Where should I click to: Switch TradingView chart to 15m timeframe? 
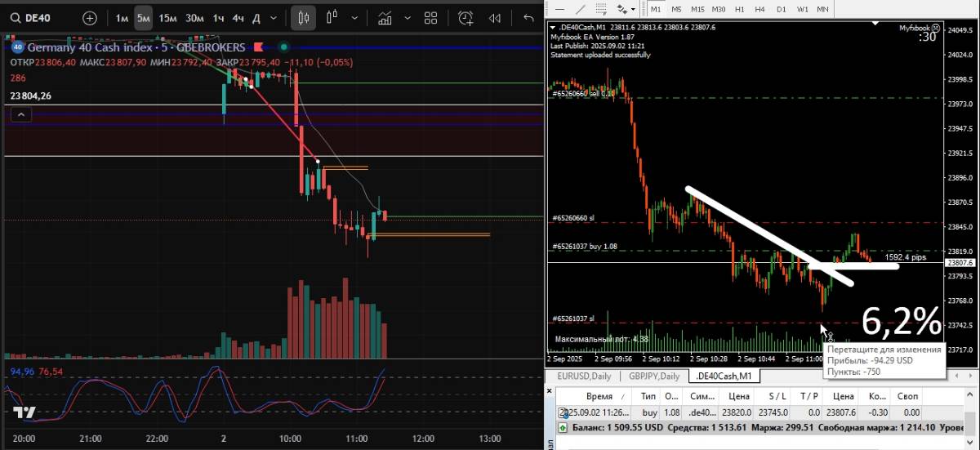167,18
